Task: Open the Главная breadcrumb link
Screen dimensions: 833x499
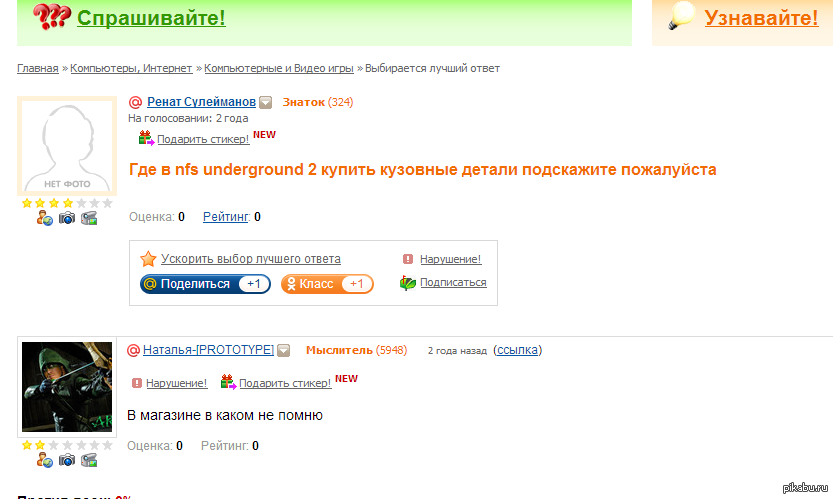Action: coord(37,69)
